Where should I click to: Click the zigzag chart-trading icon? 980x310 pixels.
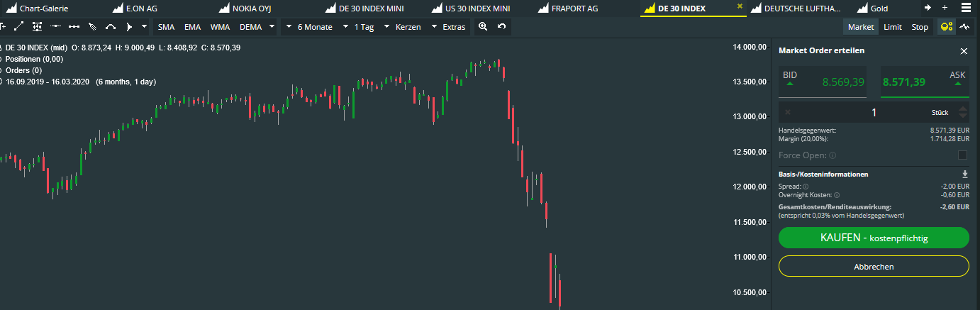point(964,27)
